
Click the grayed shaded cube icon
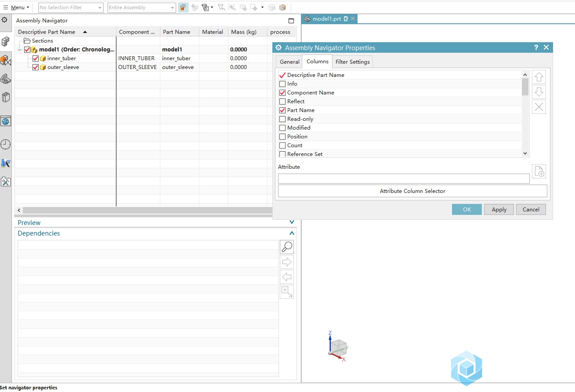pos(272,7)
